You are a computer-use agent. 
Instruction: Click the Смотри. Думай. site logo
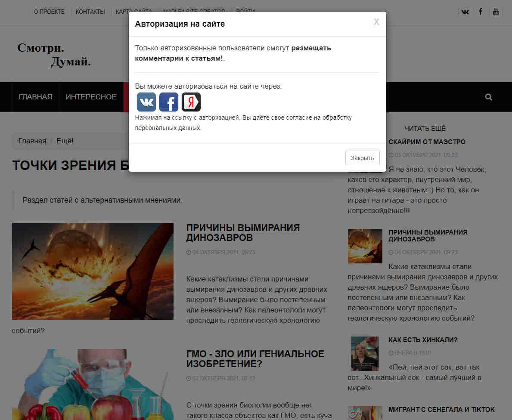[54, 55]
